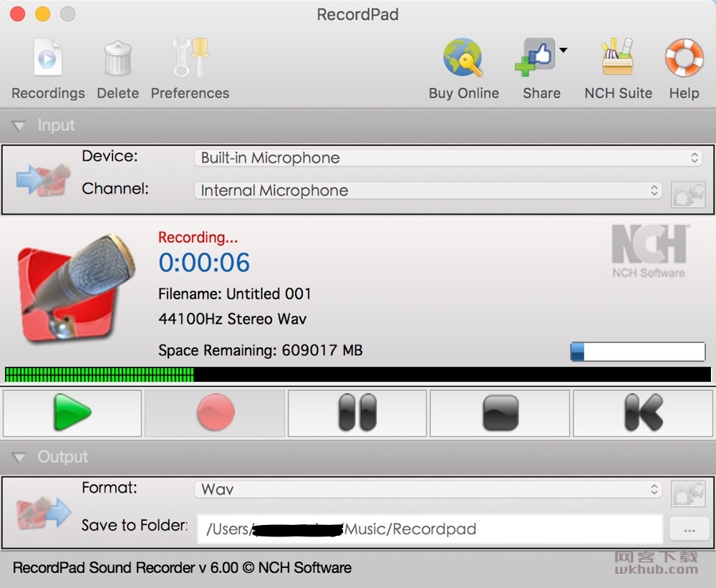Screen dimensions: 716x588
Task: Stop the recording
Action: click(500, 413)
